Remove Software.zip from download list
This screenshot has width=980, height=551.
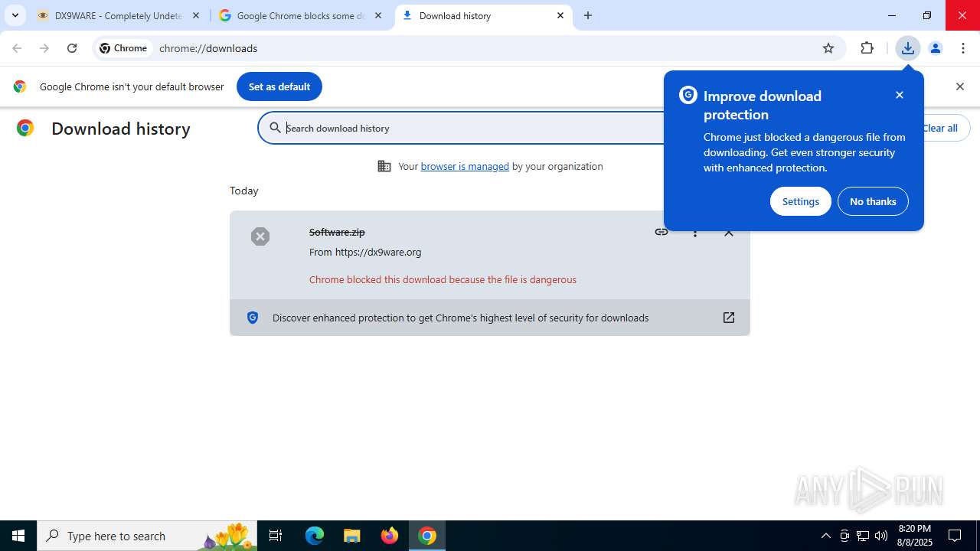tap(729, 233)
